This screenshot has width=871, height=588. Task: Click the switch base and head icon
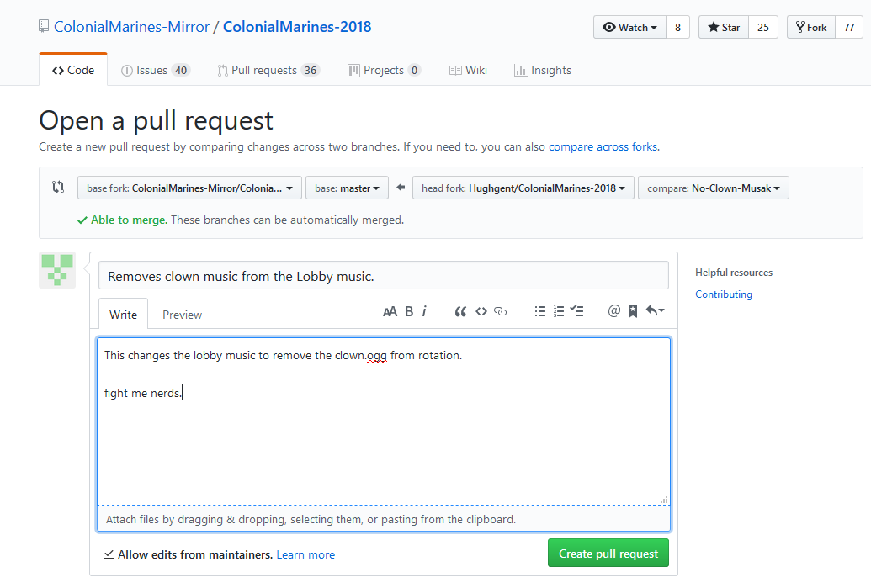58,187
